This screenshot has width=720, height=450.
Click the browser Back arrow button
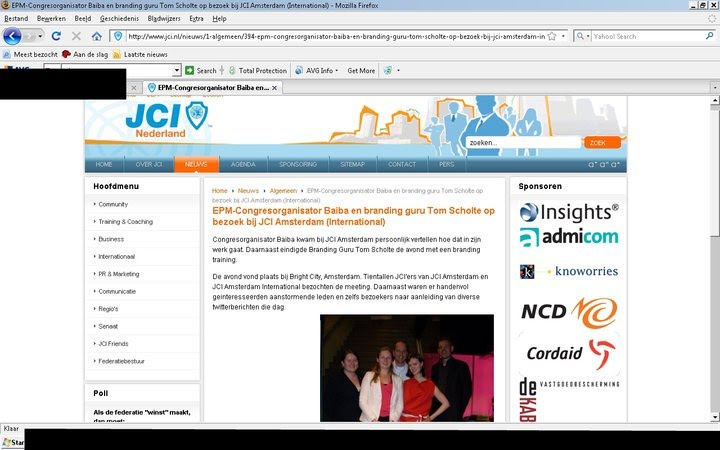point(12,36)
